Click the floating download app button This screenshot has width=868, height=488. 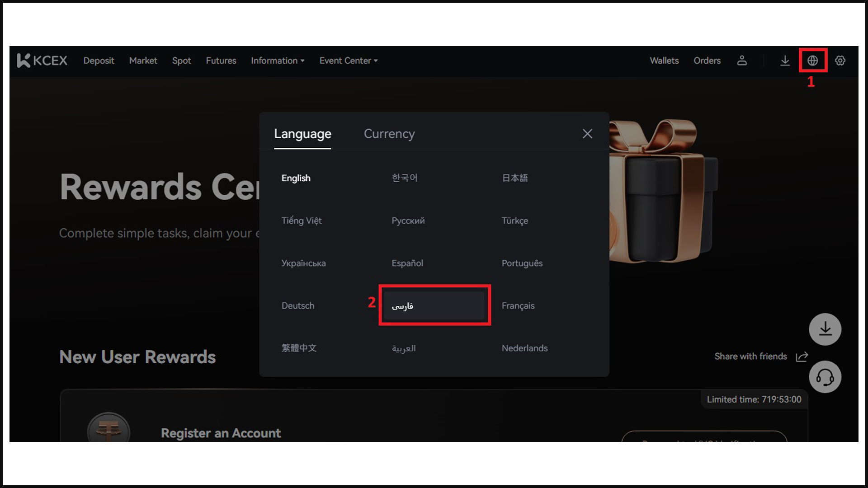(x=825, y=329)
